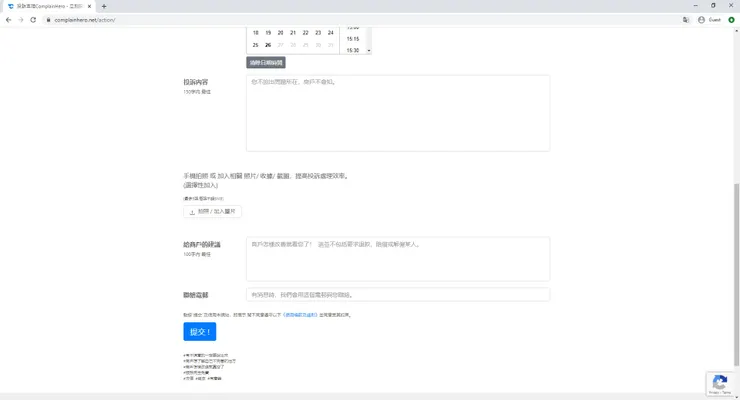Click the scrollbar down arrow at bottom
The image size is (740, 400).
click(x=736, y=397)
